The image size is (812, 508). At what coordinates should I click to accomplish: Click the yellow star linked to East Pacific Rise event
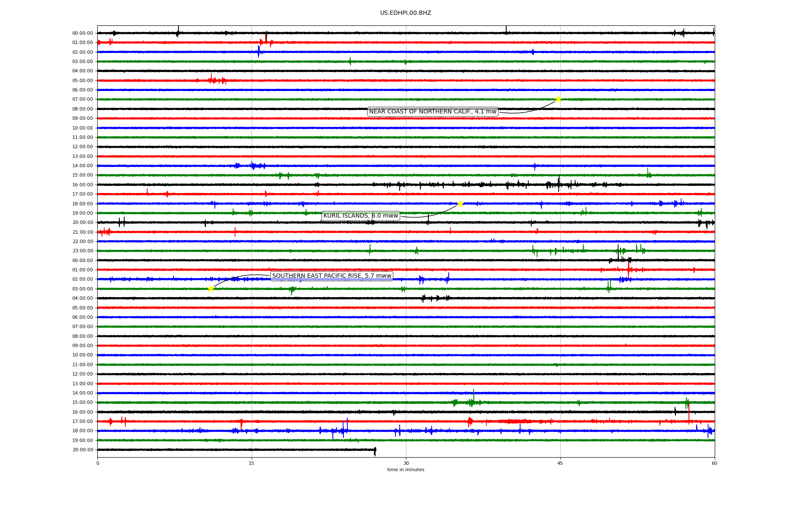211,289
